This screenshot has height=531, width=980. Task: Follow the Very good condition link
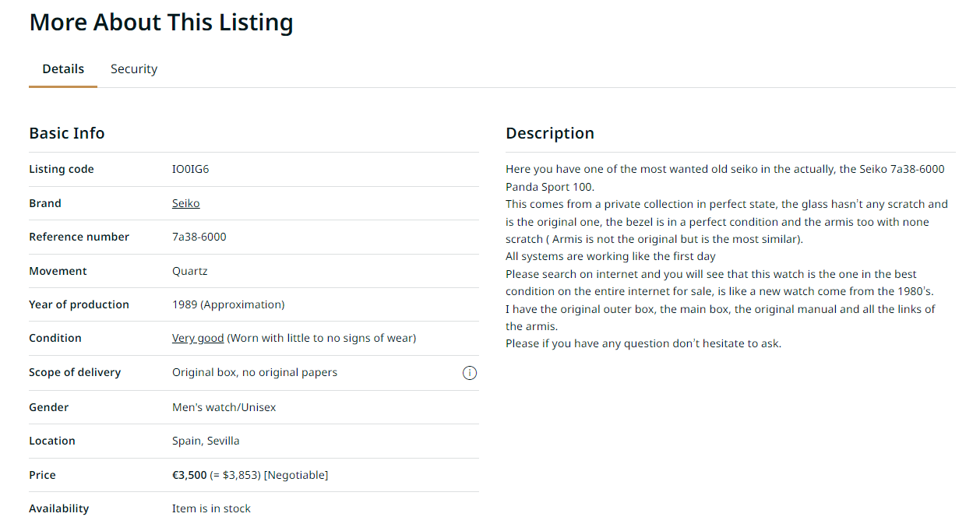coord(198,338)
